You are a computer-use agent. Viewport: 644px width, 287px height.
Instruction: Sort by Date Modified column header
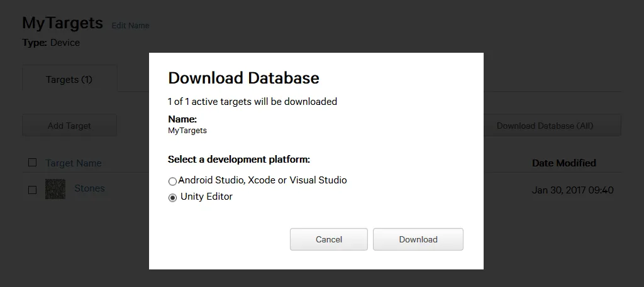564,163
